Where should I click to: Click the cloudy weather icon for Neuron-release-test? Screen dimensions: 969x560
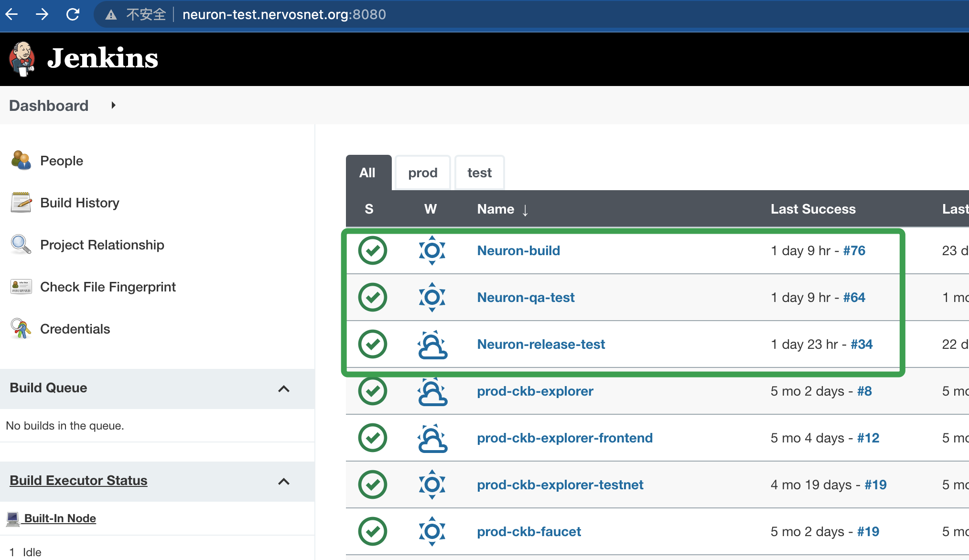click(432, 344)
